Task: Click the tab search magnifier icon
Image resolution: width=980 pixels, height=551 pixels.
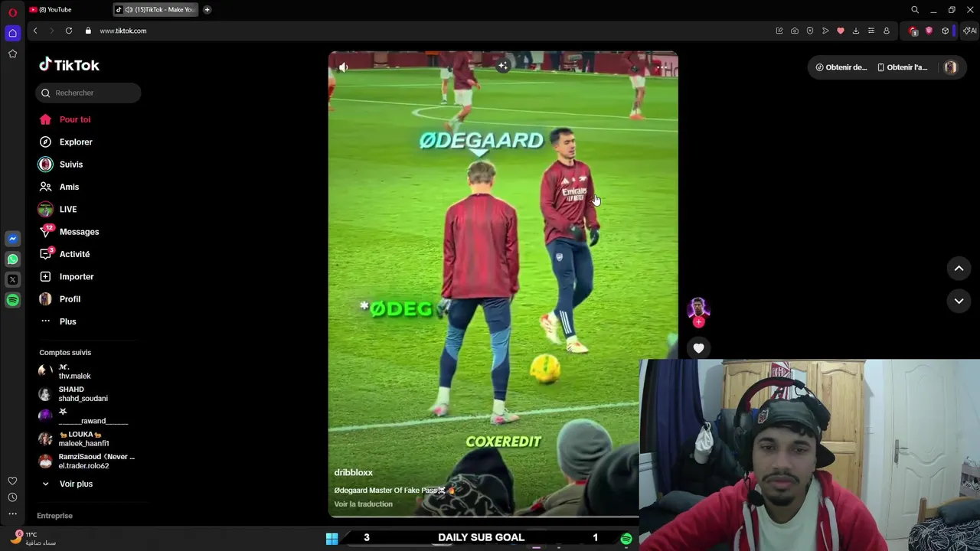Action: [915, 10]
